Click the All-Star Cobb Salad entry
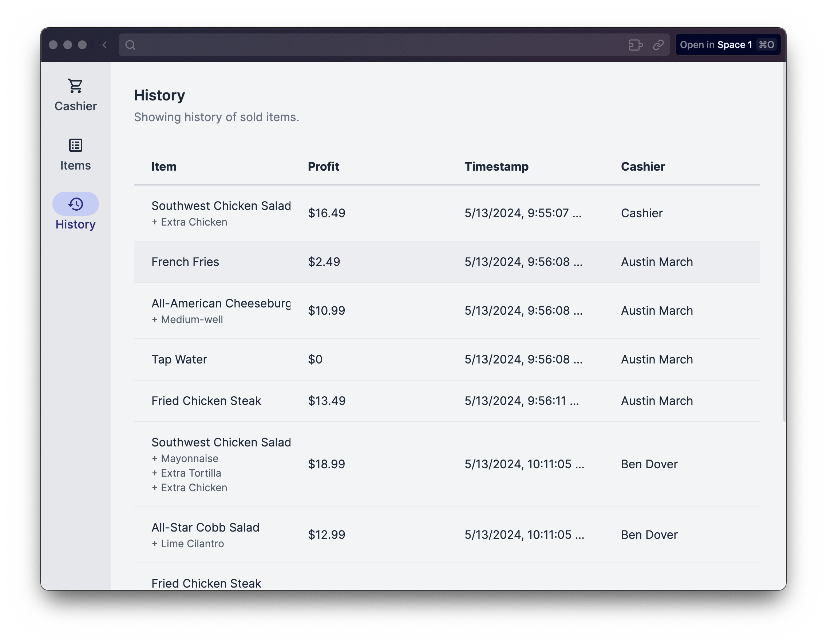Screen dimensions: 827x644 [205, 528]
